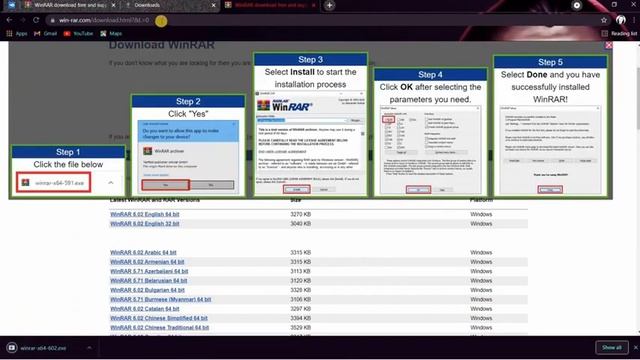Select the 3394 KB size value
Viewport: 640px width, 360px height.
[x=300, y=318]
